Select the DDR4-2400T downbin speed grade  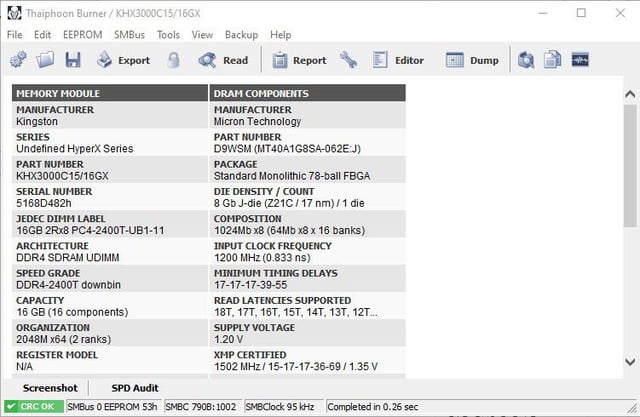[69, 285]
